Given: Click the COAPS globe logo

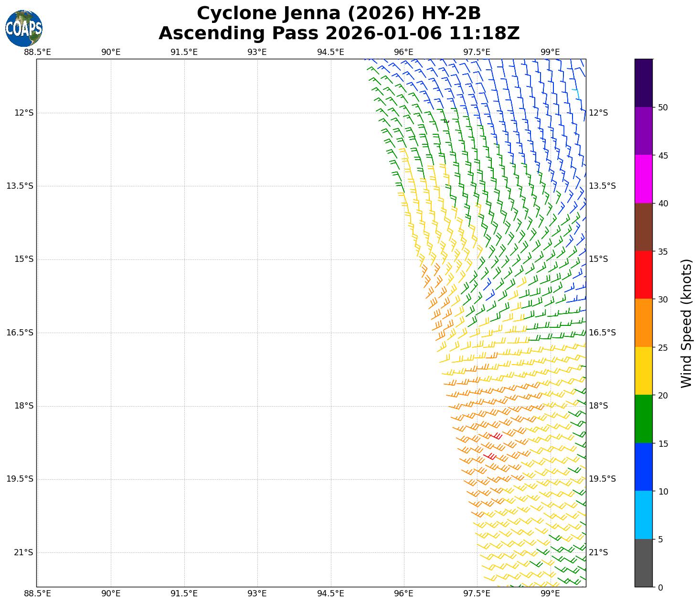Looking at the screenshot, I should pyautogui.click(x=24, y=28).
